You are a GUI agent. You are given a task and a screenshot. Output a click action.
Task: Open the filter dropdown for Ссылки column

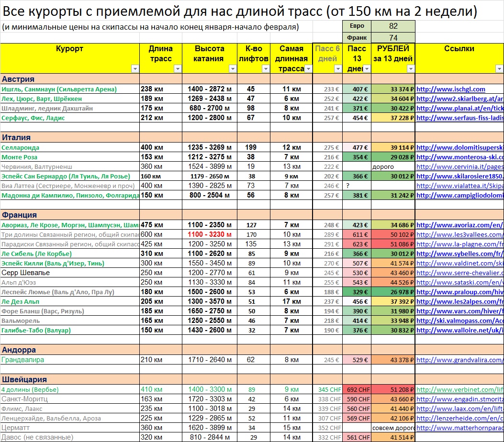click(499, 69)
